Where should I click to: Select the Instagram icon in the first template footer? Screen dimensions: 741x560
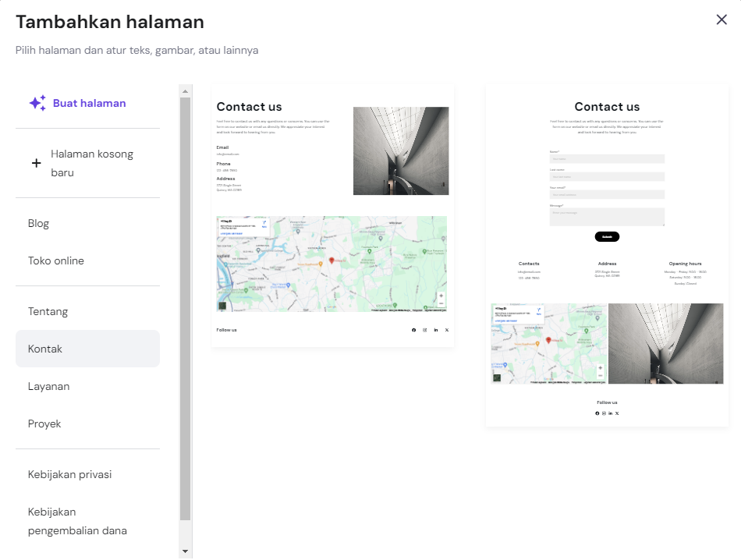[425, 330]
